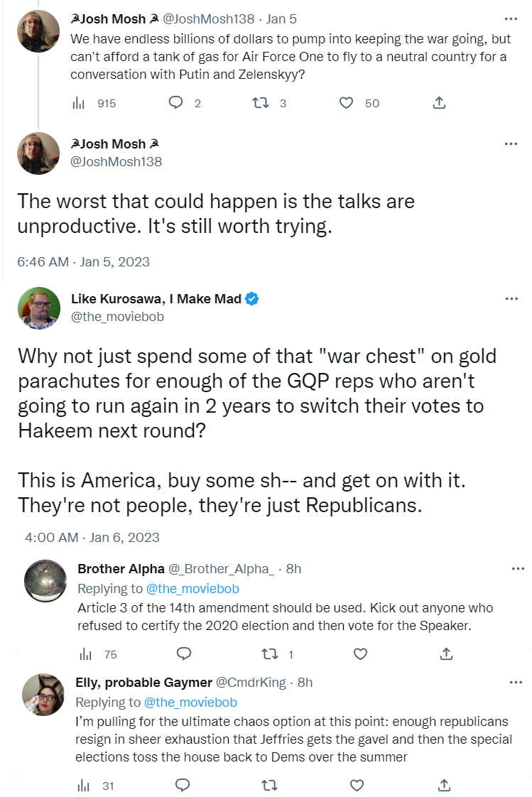The height and width of the screenshot is (797, 532).
Task: Open more options on the_moviebob tweet
Action: click(511, 299)
